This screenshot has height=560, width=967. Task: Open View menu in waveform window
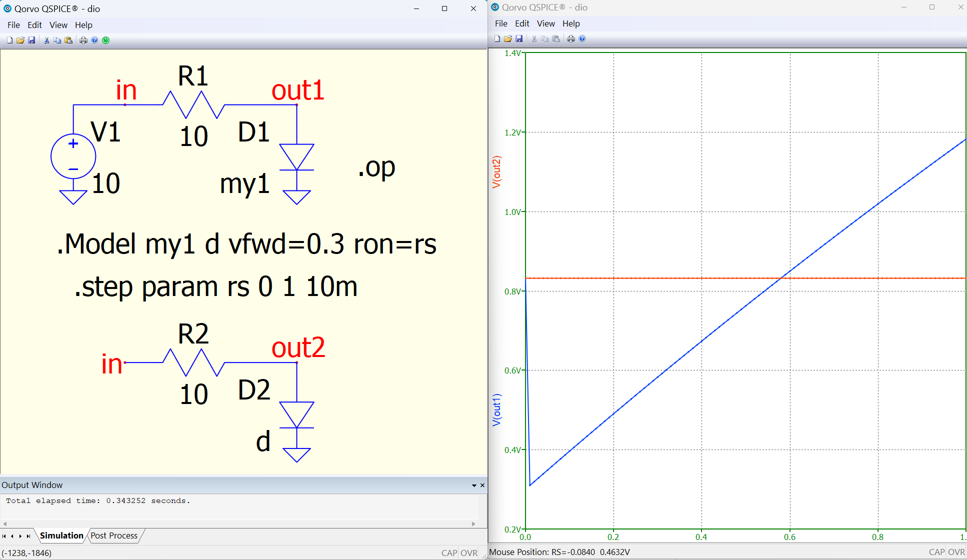pyautogui.click(x=545, y=23)
